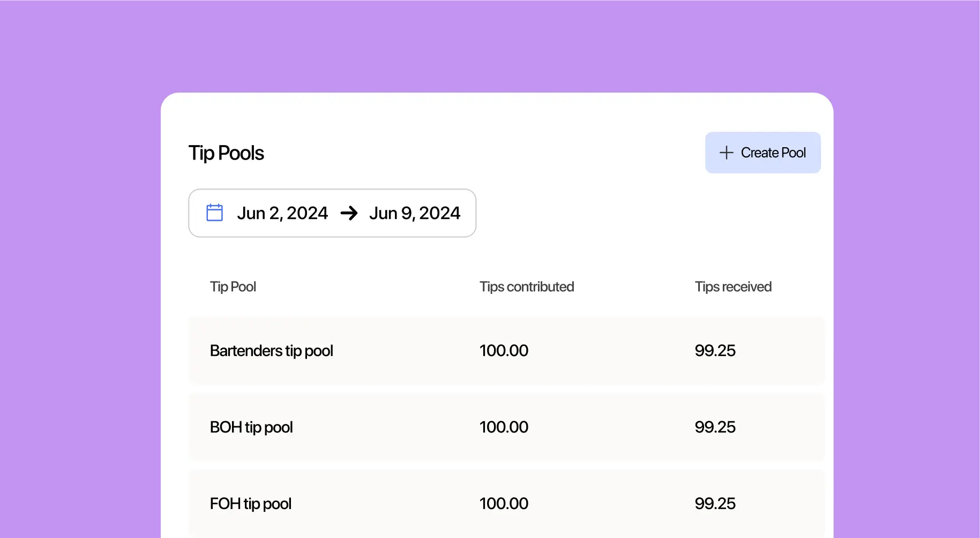The image size is (980, 538).
Task: Click the Tips received column header
Action: [x=733, y=287]
